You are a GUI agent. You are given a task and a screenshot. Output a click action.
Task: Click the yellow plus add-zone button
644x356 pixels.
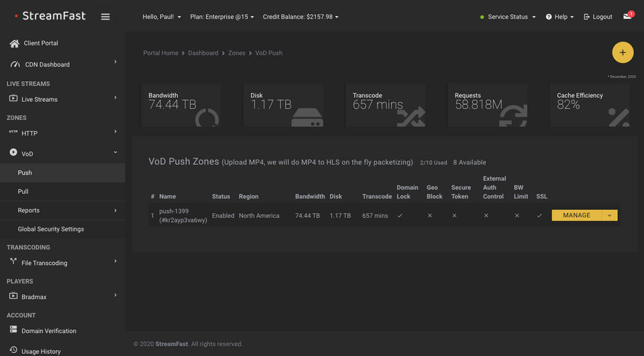coord(623,52)
